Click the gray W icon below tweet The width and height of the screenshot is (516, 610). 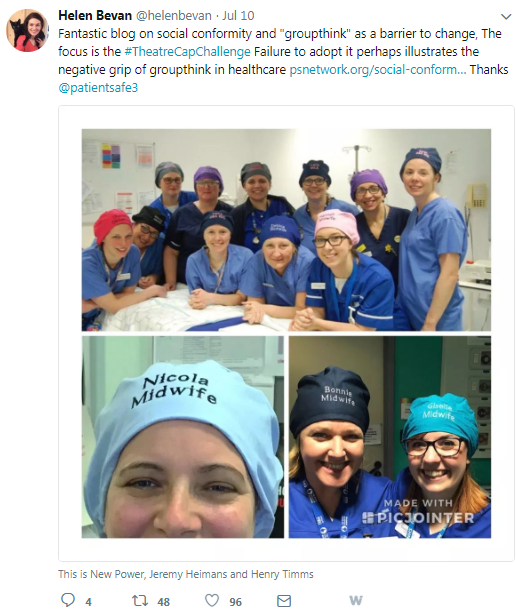(356, 600)
